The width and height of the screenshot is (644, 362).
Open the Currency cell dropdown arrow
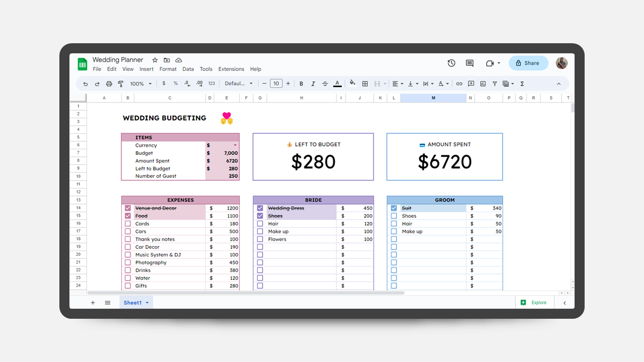235,145
